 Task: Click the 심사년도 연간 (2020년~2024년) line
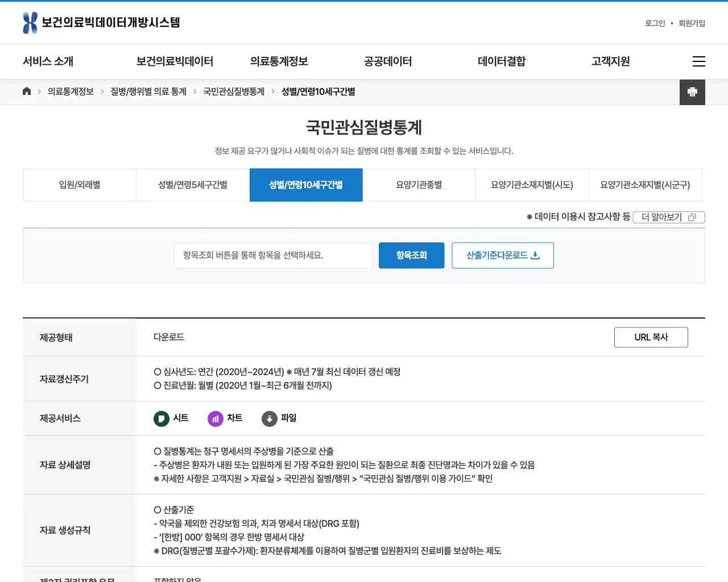tap(277, 372)
